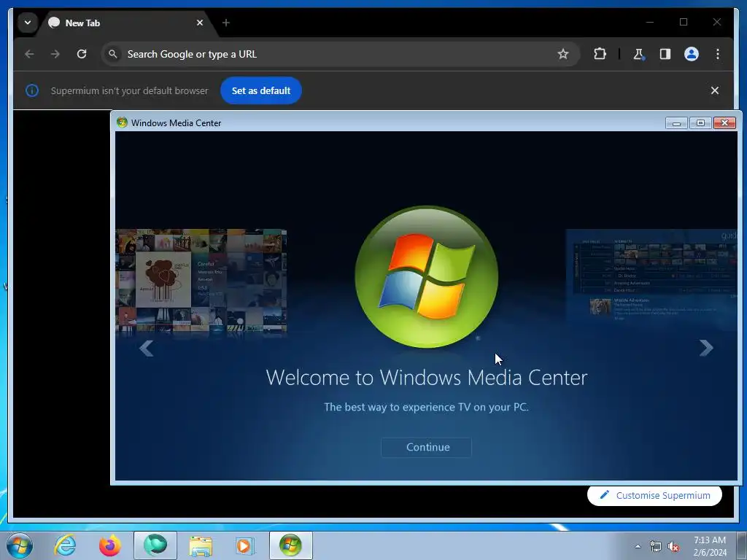Open the Windows Start menu
Screen dimensions: 747x560
[x=19, y=545]
